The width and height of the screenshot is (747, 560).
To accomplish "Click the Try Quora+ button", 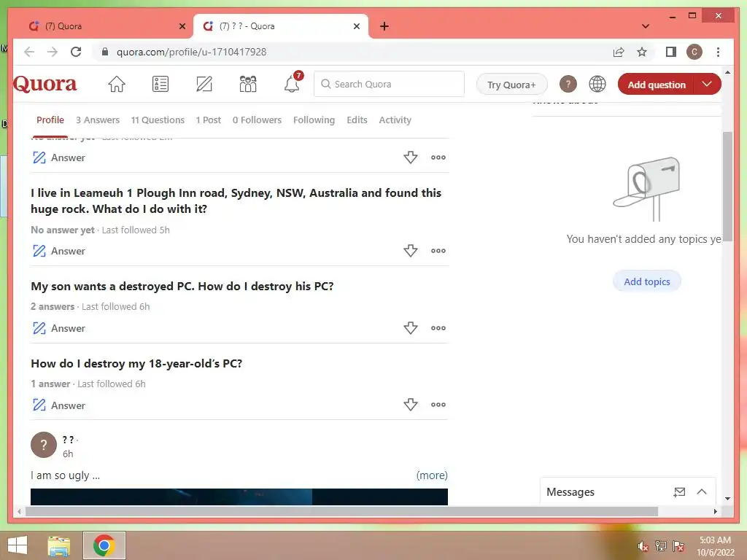I will pyautogui.click(x=511, y=85).
